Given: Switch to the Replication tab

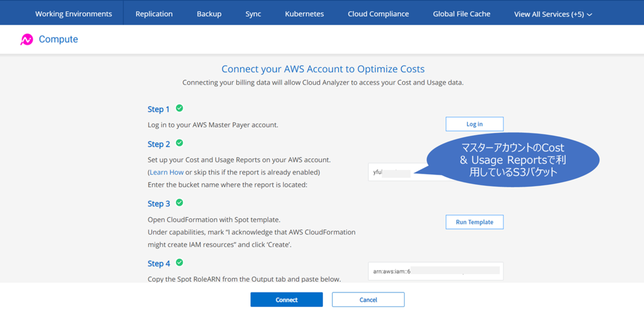Looking at the screenshot, I should point(154,14).
